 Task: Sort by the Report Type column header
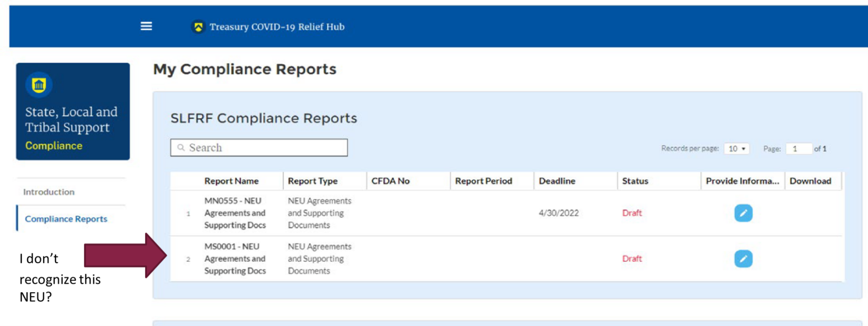click(313, 181)
